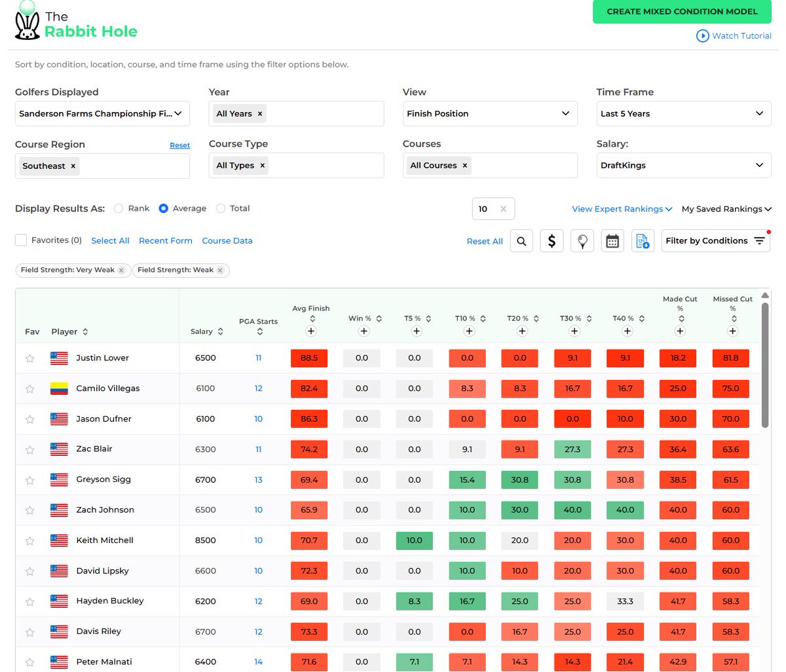Click plus icon under T10 %
The width and height of the screenshot is (786, 672).
[469, 331]
